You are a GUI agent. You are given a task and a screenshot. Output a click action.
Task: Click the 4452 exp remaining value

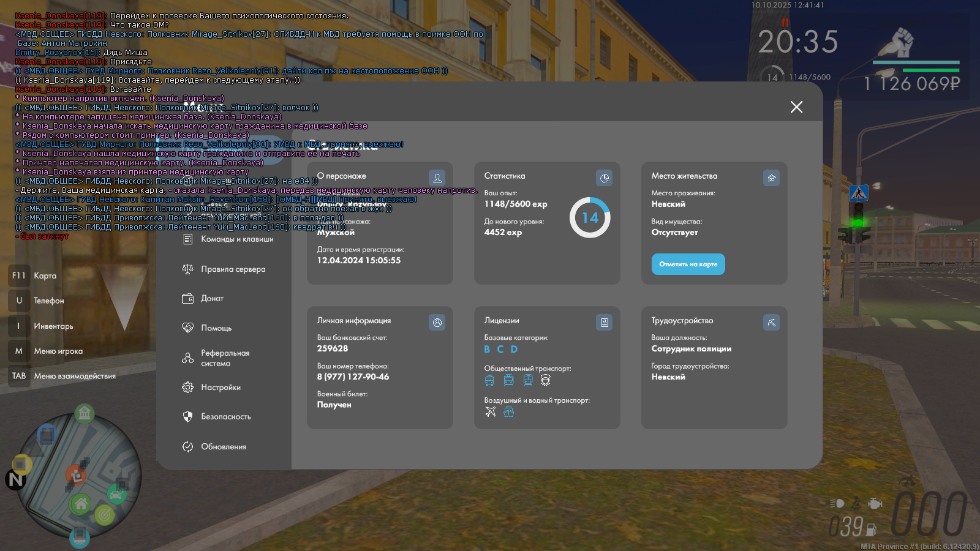pyautogui.click(x=503, y=233)
